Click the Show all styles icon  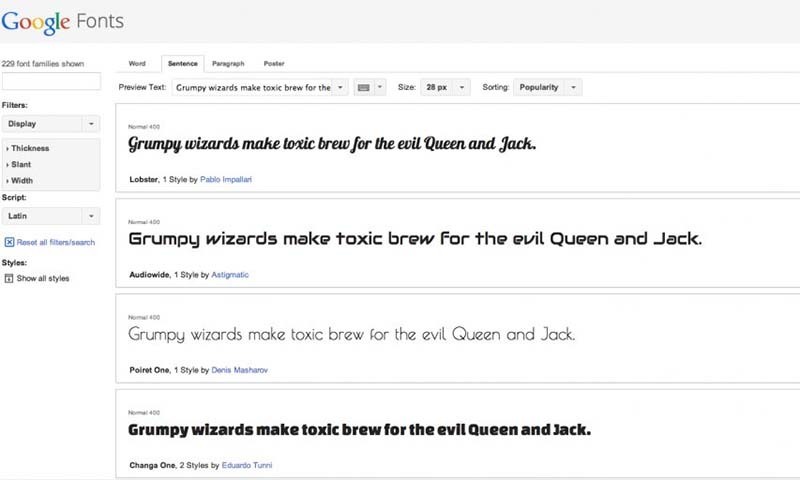[9, 279]
